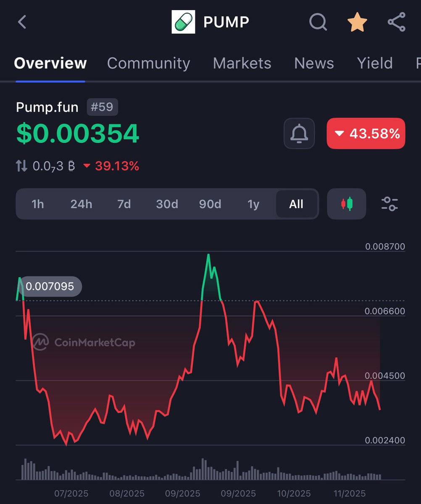
Task: Open the search magnifier icon
Action: tap(318, 22)
